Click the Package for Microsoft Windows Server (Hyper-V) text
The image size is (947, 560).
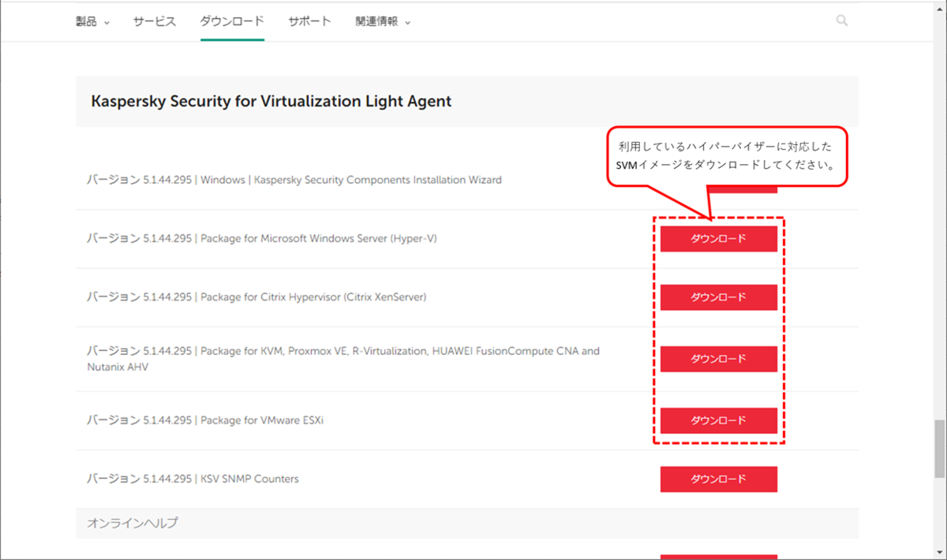coord(262,238)
